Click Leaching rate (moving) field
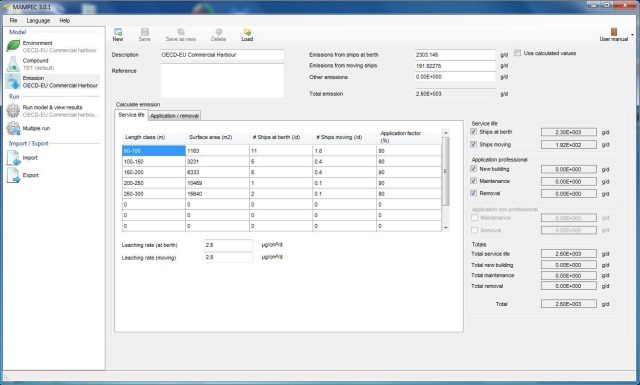Image resolution: width=640 pixels, height=385 pixels. pyautogui.click(x=228, y=257)
